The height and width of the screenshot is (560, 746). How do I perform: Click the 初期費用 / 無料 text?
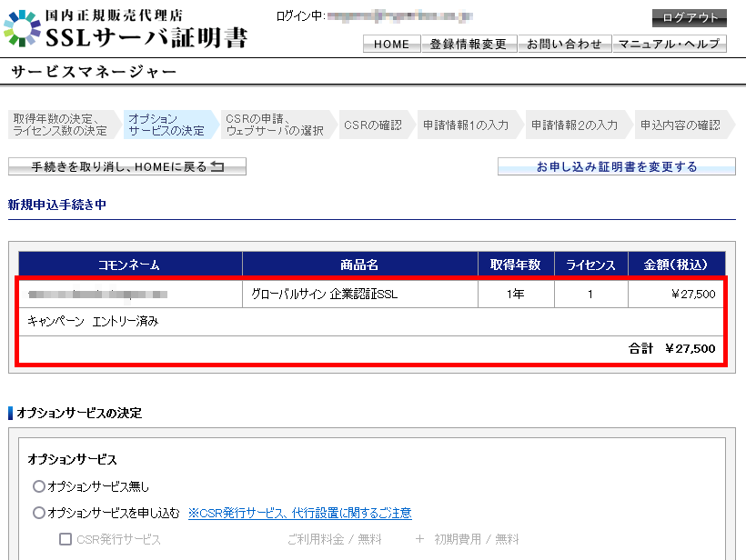coord(476,539)
